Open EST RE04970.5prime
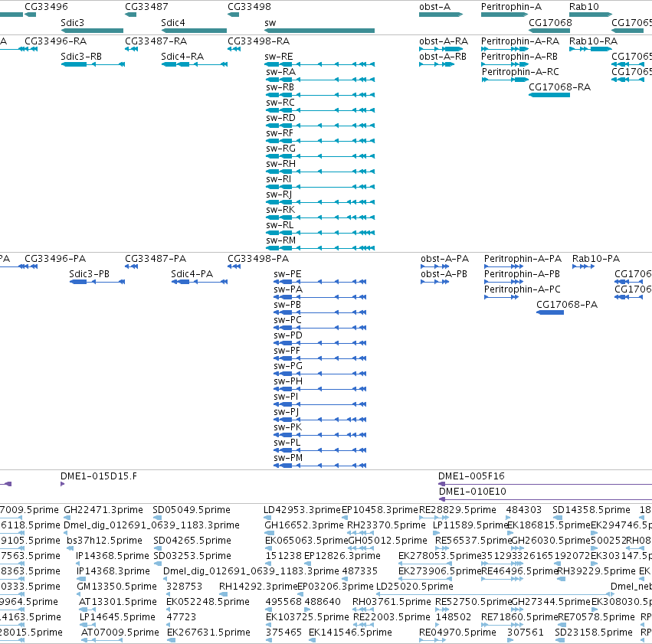 (434, 640)
